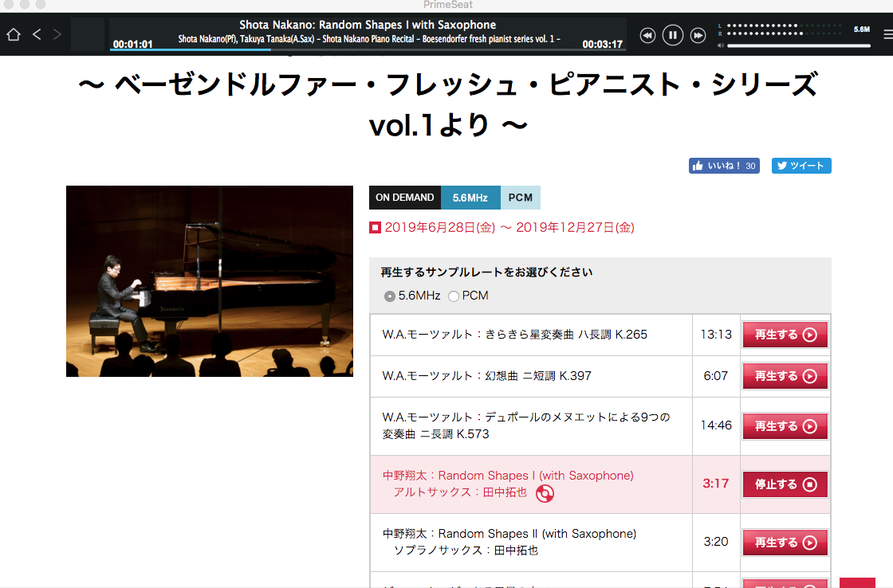Viewport: 893px width, 588px height.
Task: Click the 5.6MHz format badge
Action: click(x=470, y=198)
